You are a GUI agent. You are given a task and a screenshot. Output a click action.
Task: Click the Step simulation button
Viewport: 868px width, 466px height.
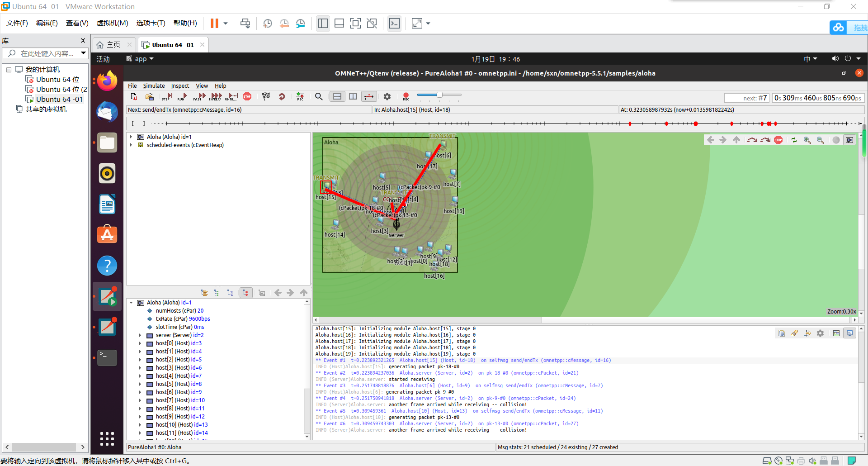click(x=167, y=96)
